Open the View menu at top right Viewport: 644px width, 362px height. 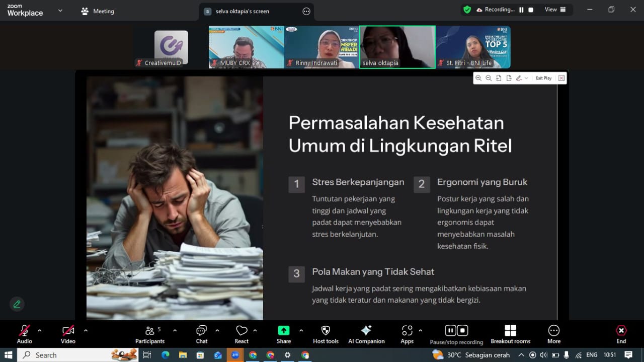click(550, 9)
